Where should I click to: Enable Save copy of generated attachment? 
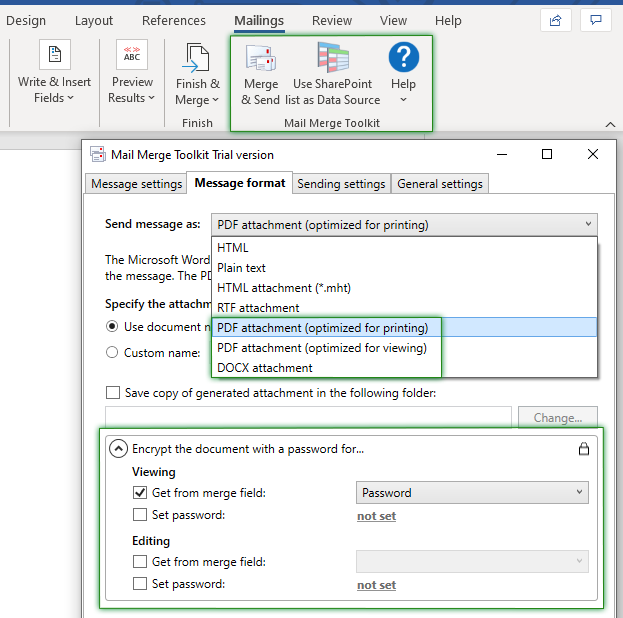click(x=113, y=393)
